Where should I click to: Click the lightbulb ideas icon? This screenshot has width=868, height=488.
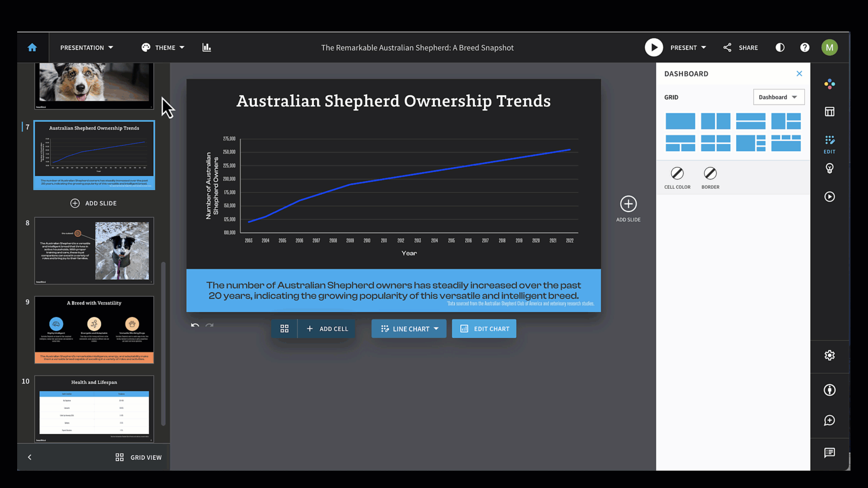(830, 169)
